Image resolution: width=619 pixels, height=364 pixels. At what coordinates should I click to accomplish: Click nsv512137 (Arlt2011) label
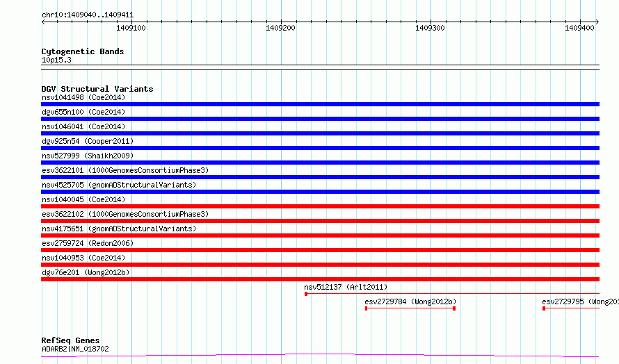point(346,287)
